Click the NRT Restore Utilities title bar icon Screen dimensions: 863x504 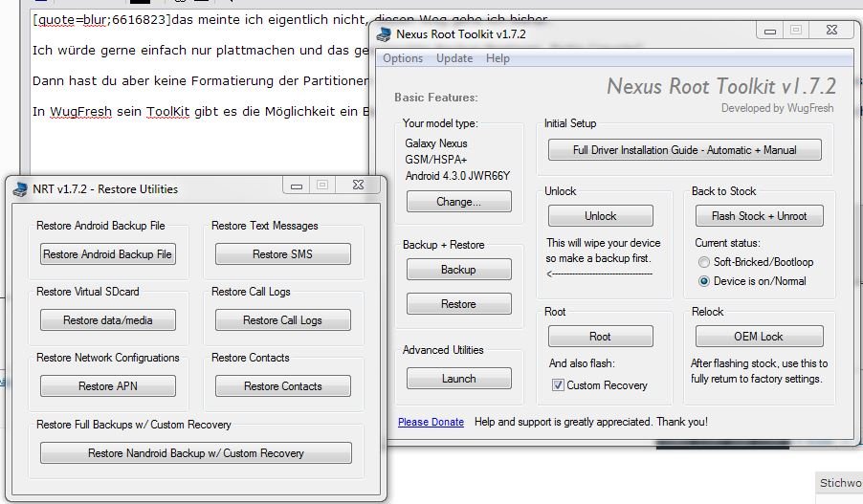point(20,189)
